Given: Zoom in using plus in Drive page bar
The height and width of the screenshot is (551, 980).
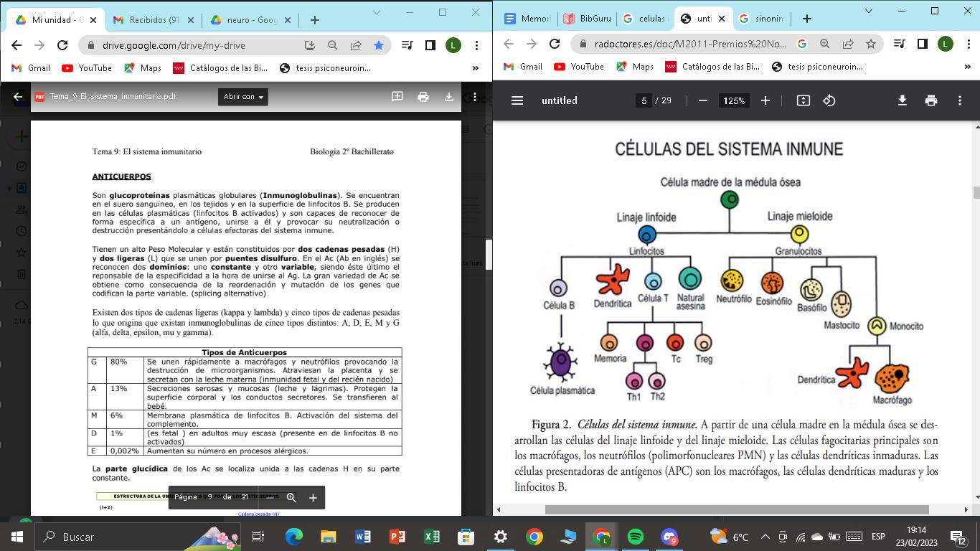Looking at the screenshot, I should pyautogui.click(x=313, y=497).
